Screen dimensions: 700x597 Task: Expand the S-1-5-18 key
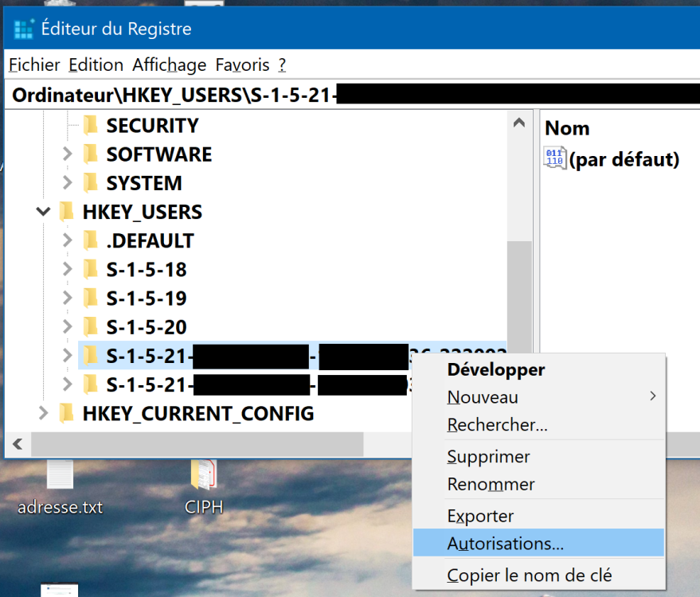tap(68, 269)
